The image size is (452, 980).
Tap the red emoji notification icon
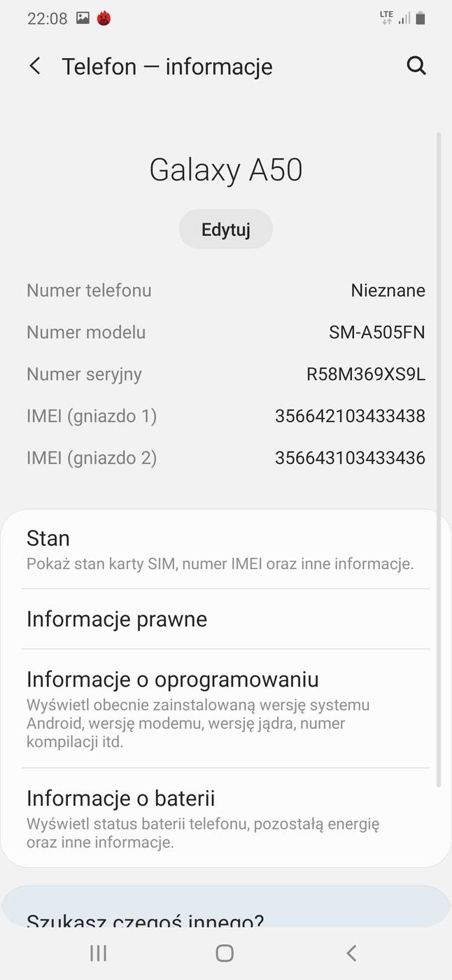(x=104, y=18)
